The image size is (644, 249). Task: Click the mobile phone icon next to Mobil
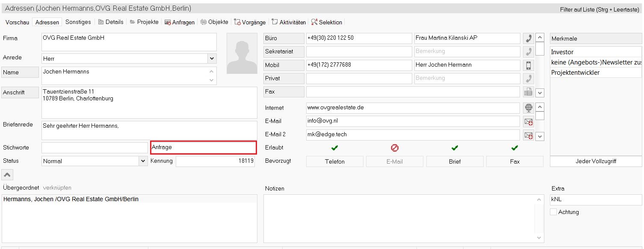[x=529, y=65]
